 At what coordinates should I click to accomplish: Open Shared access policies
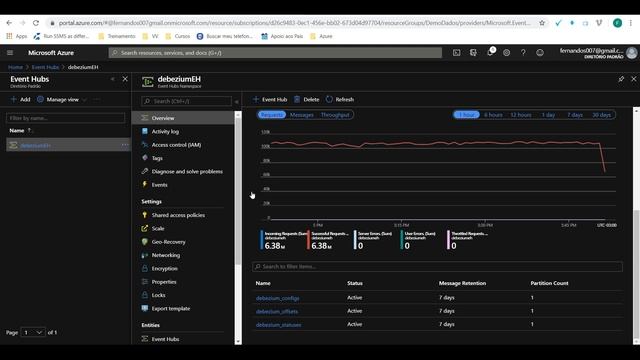pyautogui.click(x=178, y=215)
